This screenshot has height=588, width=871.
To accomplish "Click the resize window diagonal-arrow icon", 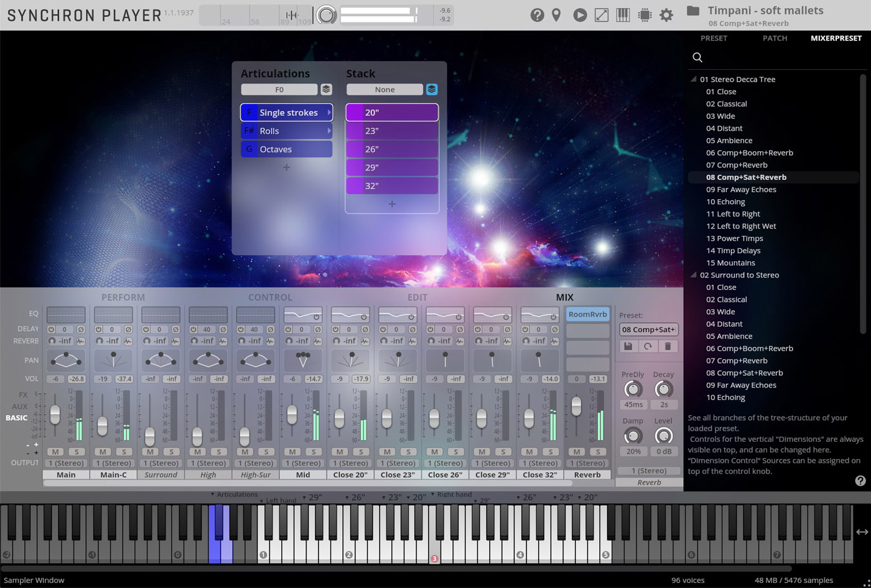I will pyautogui.click(x=601, y=15).
